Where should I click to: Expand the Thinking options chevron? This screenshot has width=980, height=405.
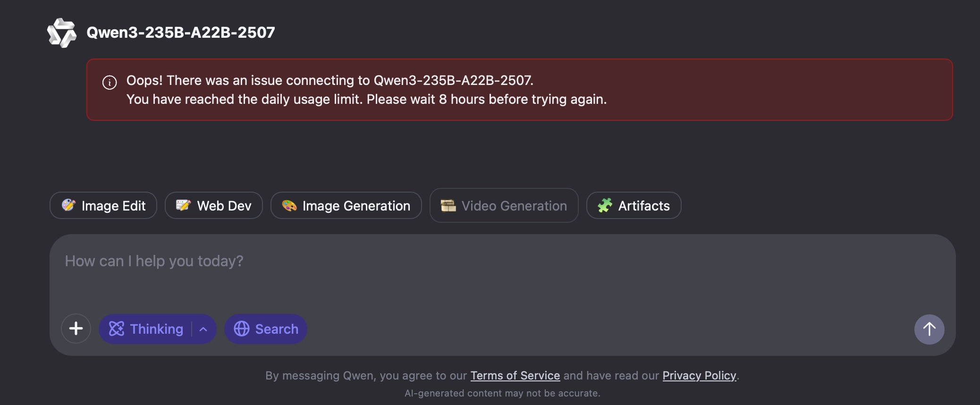[203, 329]
